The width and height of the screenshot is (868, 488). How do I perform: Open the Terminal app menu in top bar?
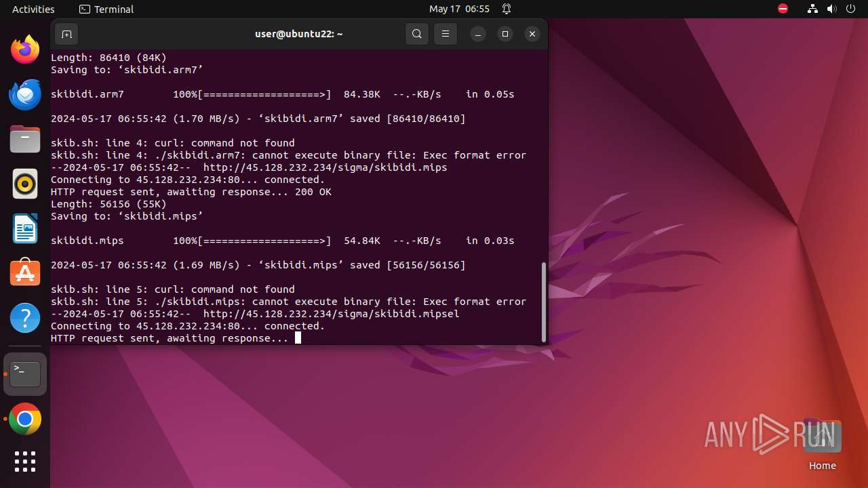(x=106, y=9)
